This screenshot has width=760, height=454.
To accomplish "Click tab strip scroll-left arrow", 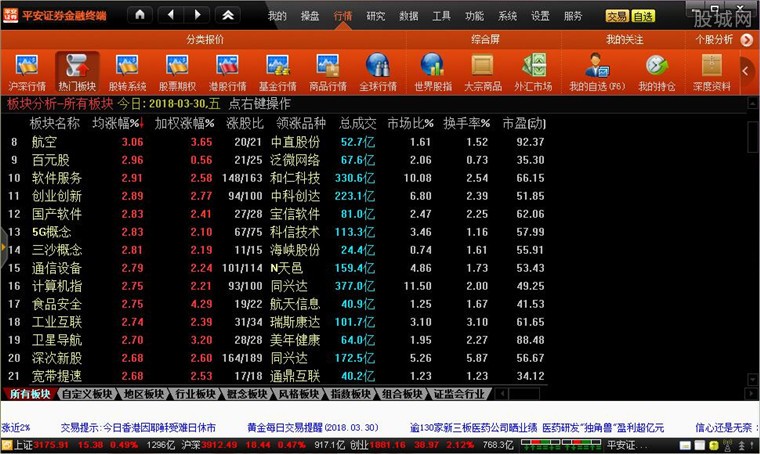I will click(x=502, y=394).
